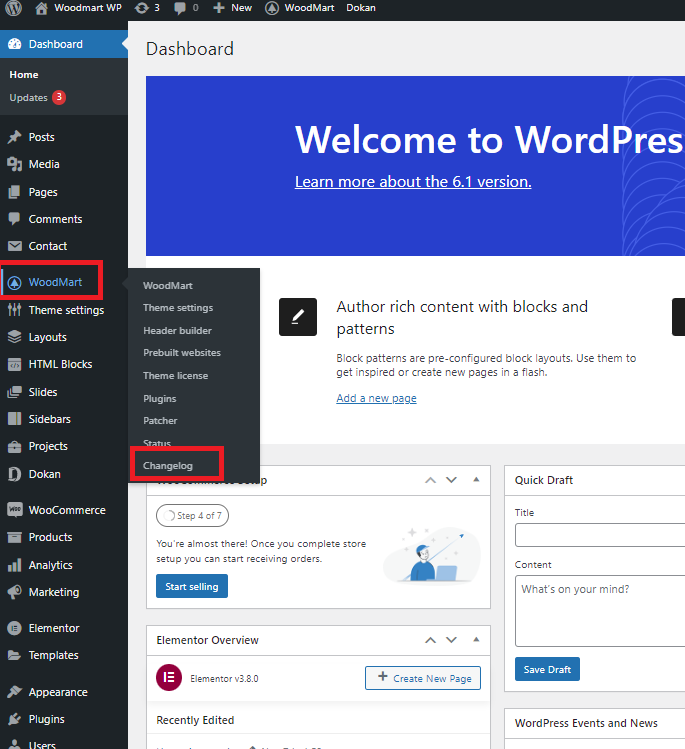Select Theme settings in WoodMart flyout
This screenshot has width=685, height=749.
pyautogui.click(x=178, y=308)
